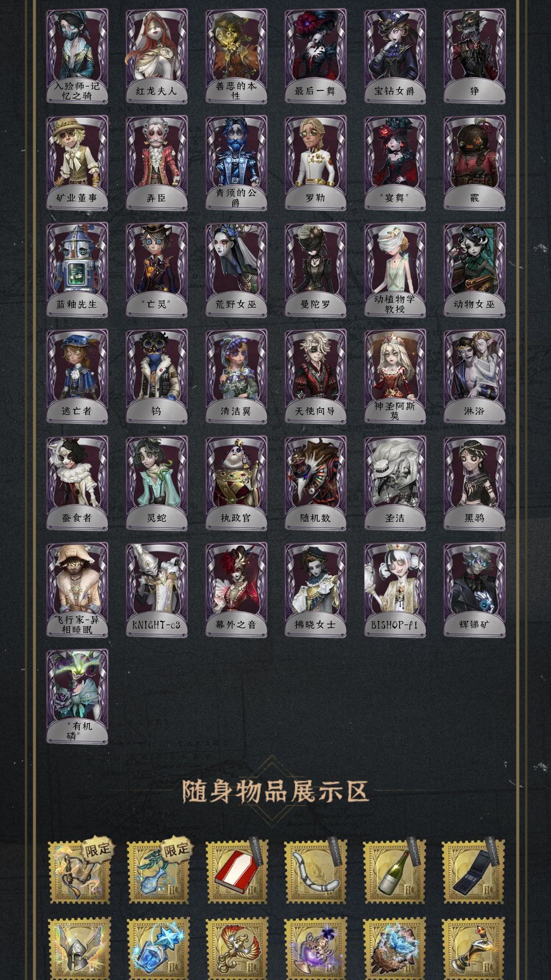The width and height of the screenshot is (551, 980).
Task: Select the 执政官 costume card
Action: click(236, 483)
